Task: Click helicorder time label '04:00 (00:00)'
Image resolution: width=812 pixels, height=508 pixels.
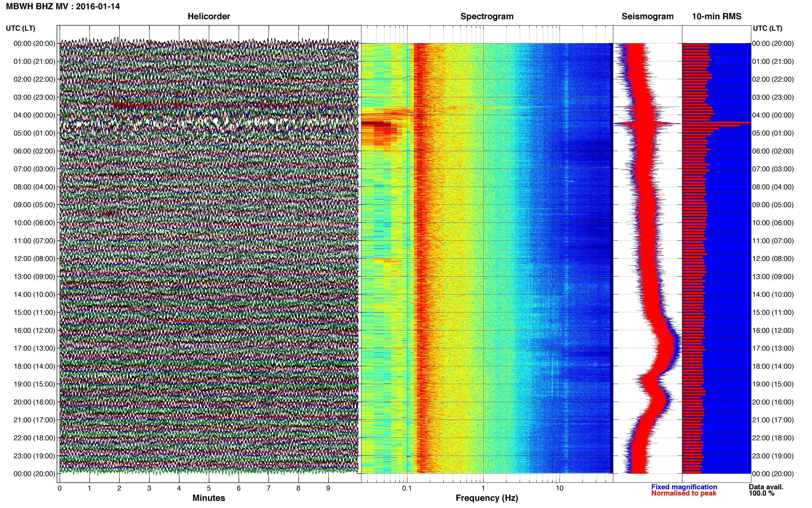Action: point(34,115)
